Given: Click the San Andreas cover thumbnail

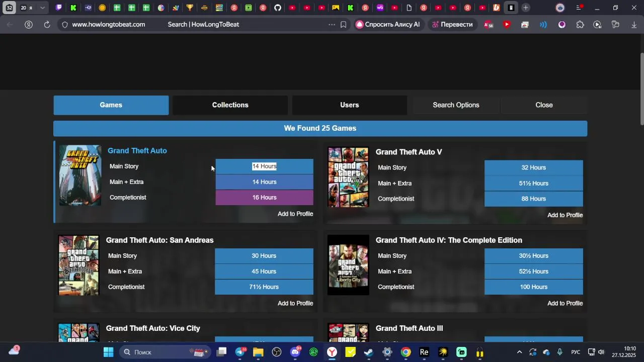Looking at the screenshot, I should click(78, 265).
